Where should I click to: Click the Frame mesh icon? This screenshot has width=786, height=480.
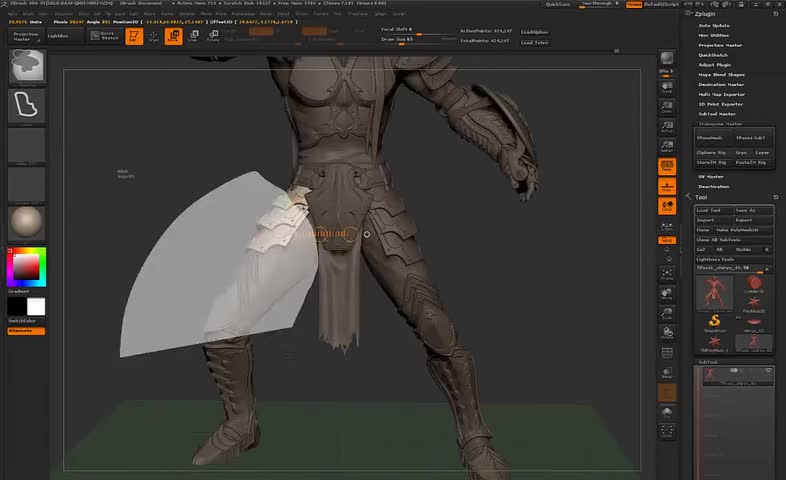[x=667, y=274]
